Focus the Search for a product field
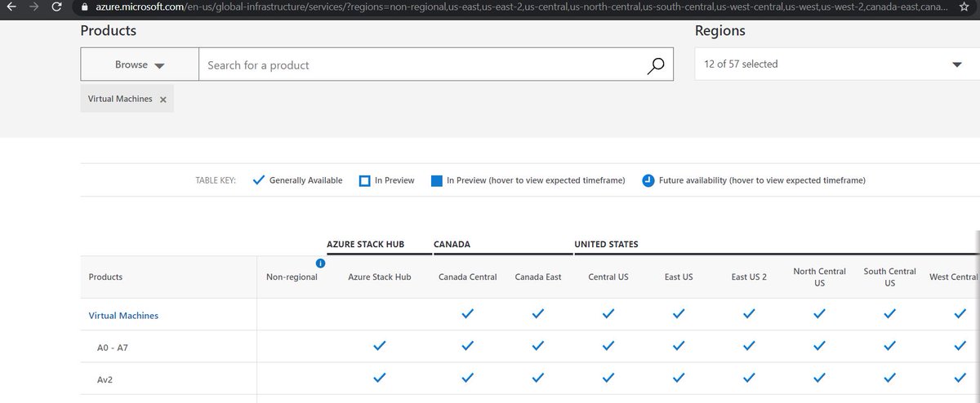Viewport: 980px width, 403px height. [436, 64]
